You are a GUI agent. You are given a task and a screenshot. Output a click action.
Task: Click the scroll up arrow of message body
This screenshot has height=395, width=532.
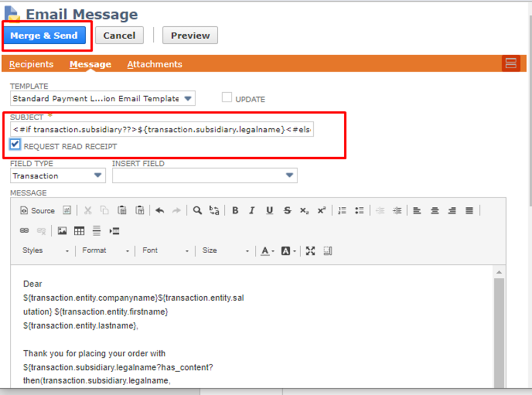point(499,272)
